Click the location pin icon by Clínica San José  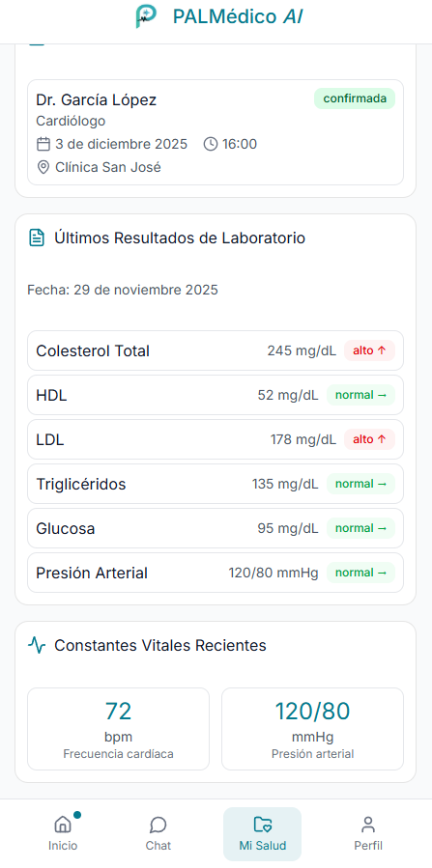(x=43, y=167)
